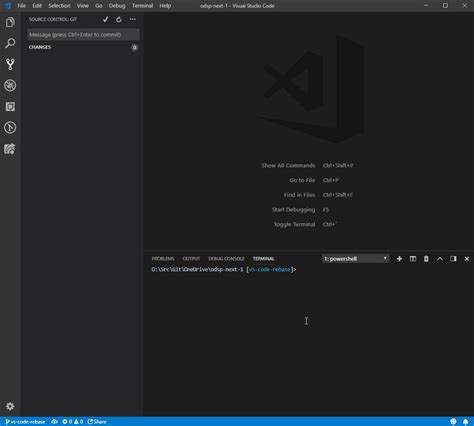Click the commit message input box
The image size is (474, 426).
[x=83, y=35]
